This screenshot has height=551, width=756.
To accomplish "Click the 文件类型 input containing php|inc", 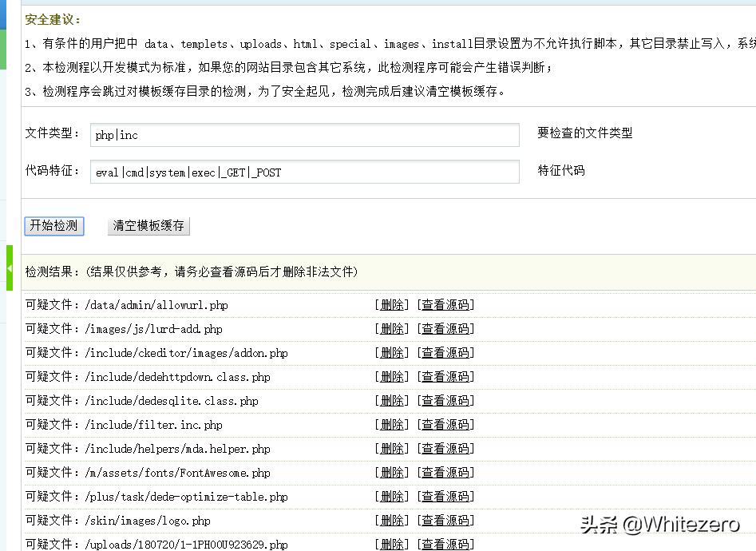I will 303,135.
